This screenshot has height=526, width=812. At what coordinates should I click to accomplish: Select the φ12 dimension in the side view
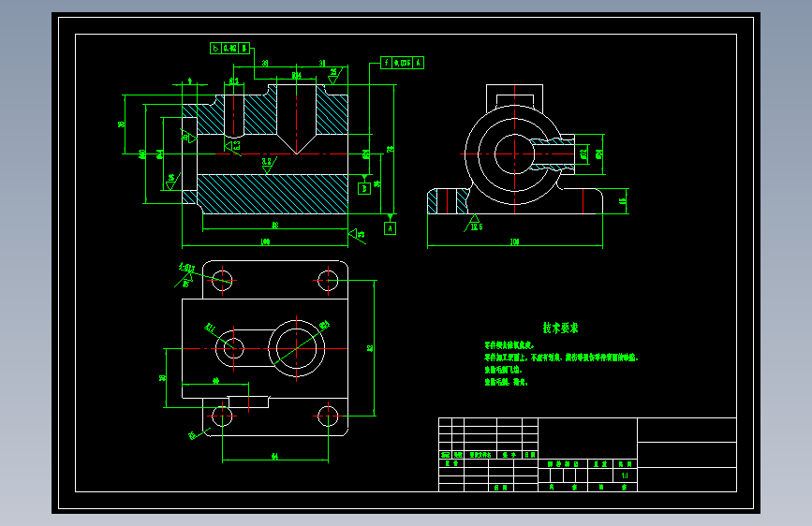[x=583, y=153]
